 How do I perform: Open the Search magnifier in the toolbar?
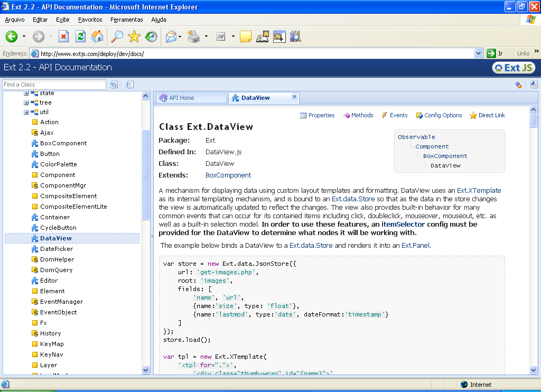pyautogui.click(x=117, y=36)
